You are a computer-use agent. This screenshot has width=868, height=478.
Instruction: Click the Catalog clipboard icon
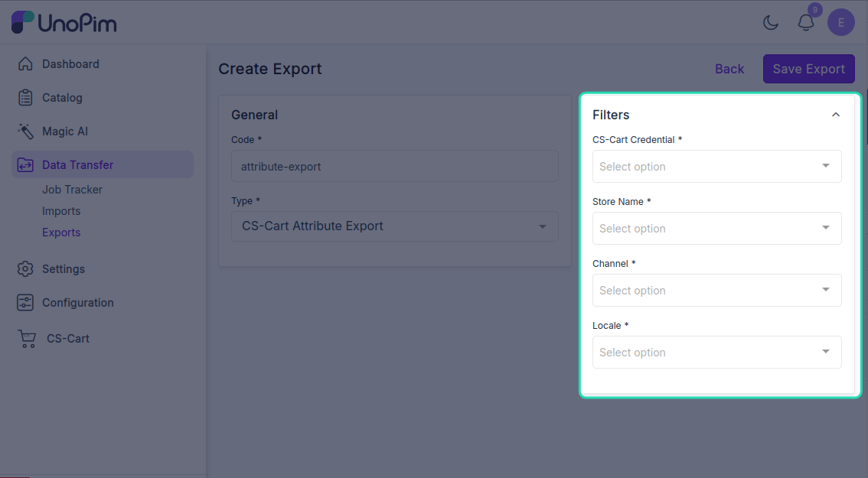tap(25, 97)
